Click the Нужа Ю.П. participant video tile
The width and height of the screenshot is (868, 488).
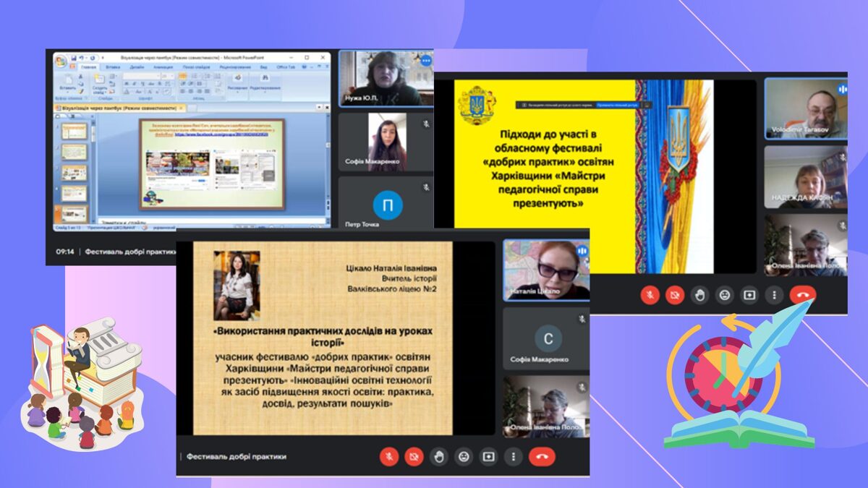pos(386,79)
